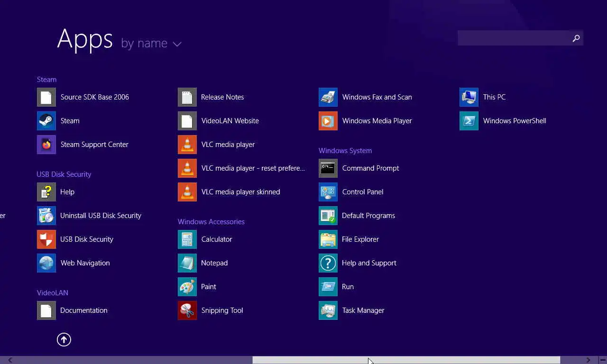Viewport: 607px width, 364px height.
Task: Open the Calculator icon
Action: pyautogui.click(x=187, y=239)
